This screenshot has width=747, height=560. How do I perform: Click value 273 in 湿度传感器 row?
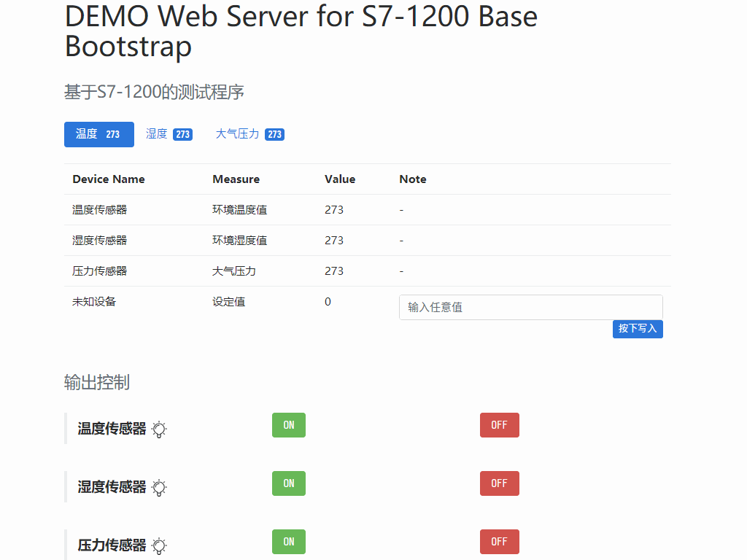click(334, 241)
